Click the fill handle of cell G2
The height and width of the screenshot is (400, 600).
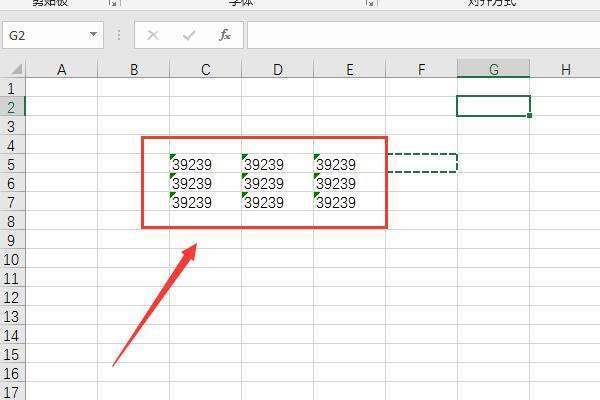point(529,115)
